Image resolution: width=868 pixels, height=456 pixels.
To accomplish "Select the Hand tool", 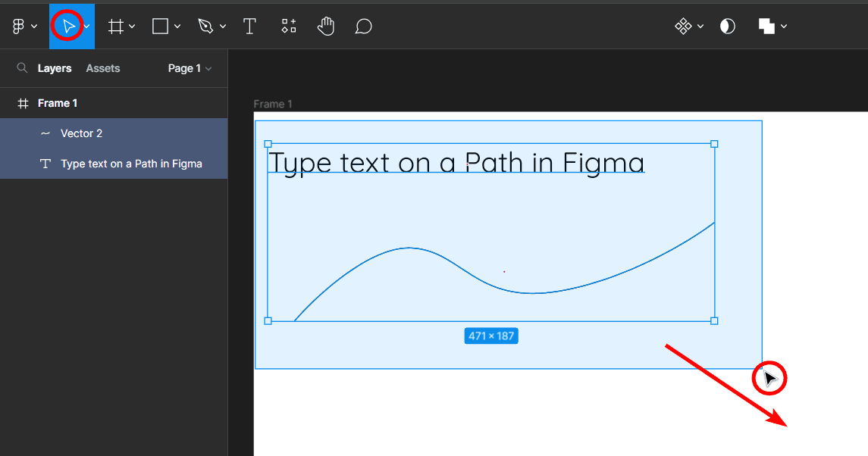I will (326, 26).
